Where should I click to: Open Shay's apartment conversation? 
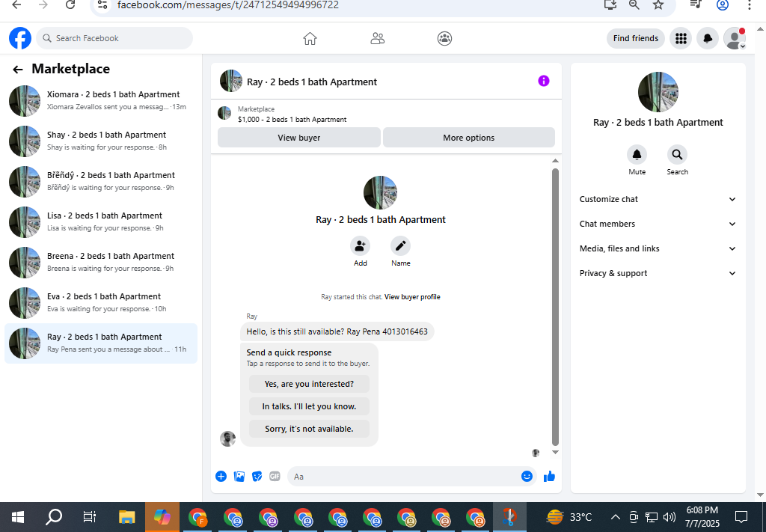coord(101,141)
